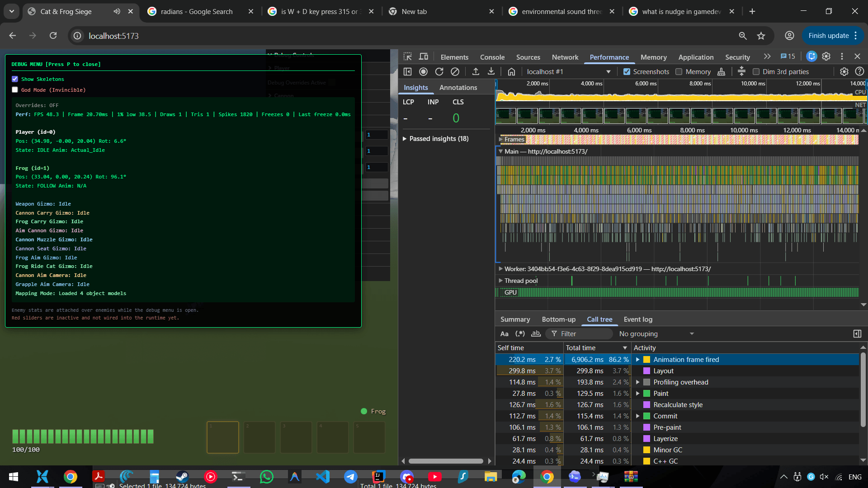868x488 pixels.
Task: Activate the inspect element picker icon
Action: [x=407, y=57]
